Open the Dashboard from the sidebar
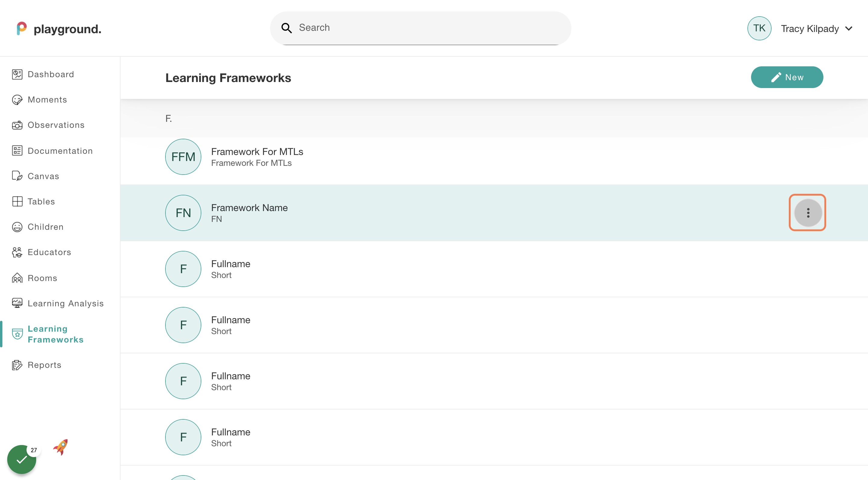The width and height of the screenshot is (868, 480). click(x=51, y=74)
